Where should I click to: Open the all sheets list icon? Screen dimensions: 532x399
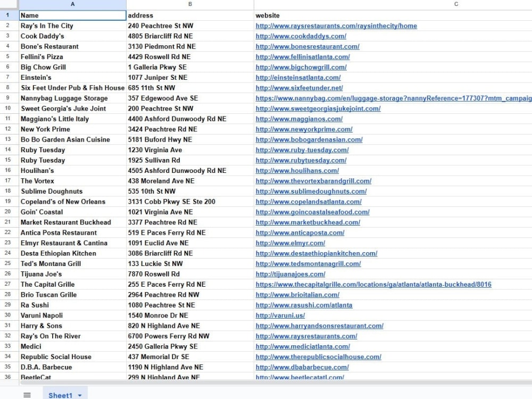tap(27, 394)
